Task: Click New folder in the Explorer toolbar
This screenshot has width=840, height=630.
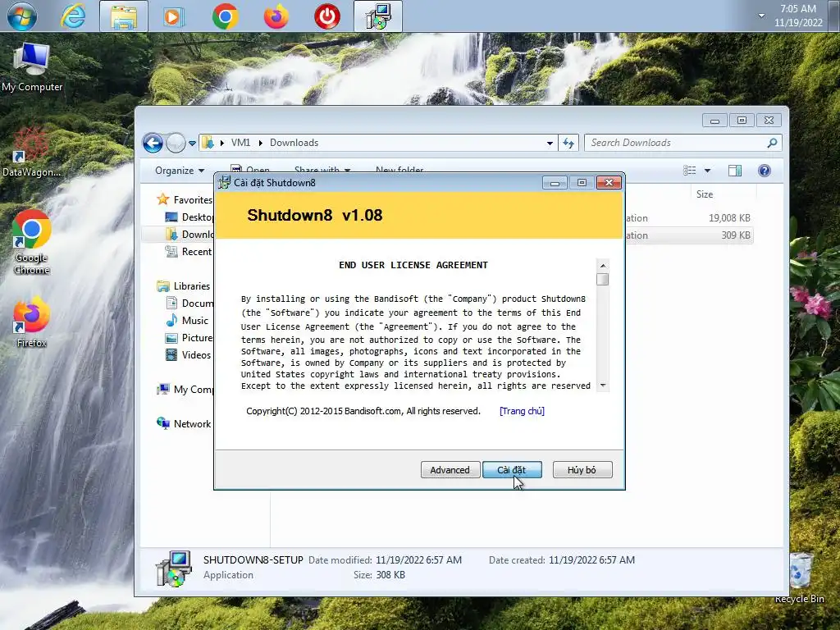Action: click(x=399, y=169)
